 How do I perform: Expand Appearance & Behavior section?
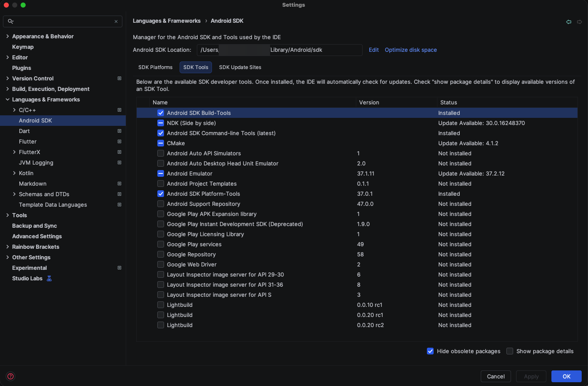8,36
